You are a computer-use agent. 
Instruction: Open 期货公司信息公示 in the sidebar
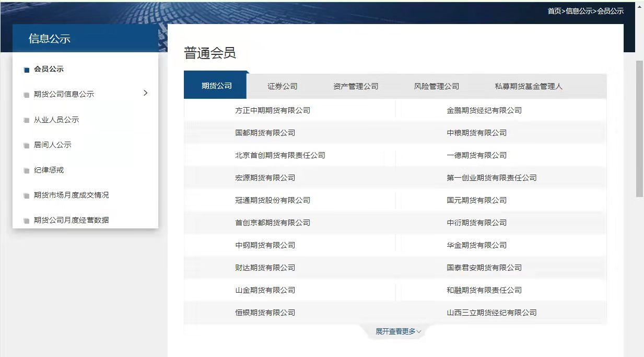coord(64,94)
